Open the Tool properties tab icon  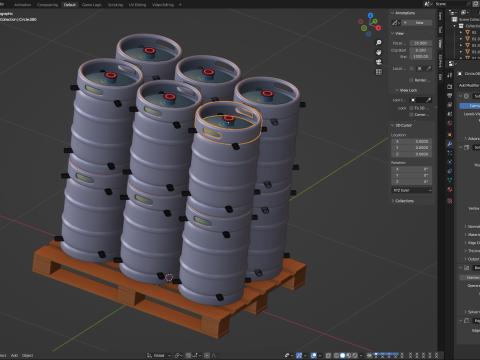pyautogui.click(x=450, y=75)
